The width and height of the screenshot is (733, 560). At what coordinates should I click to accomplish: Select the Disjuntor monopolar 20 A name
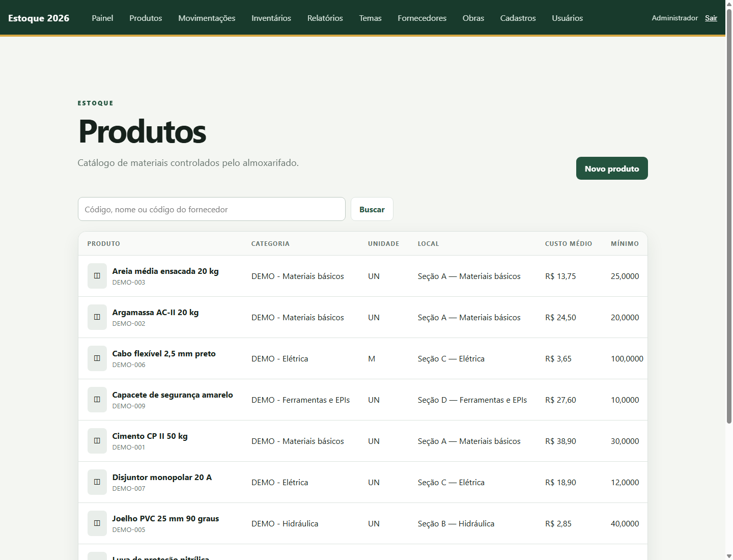(x=162, y=477)
